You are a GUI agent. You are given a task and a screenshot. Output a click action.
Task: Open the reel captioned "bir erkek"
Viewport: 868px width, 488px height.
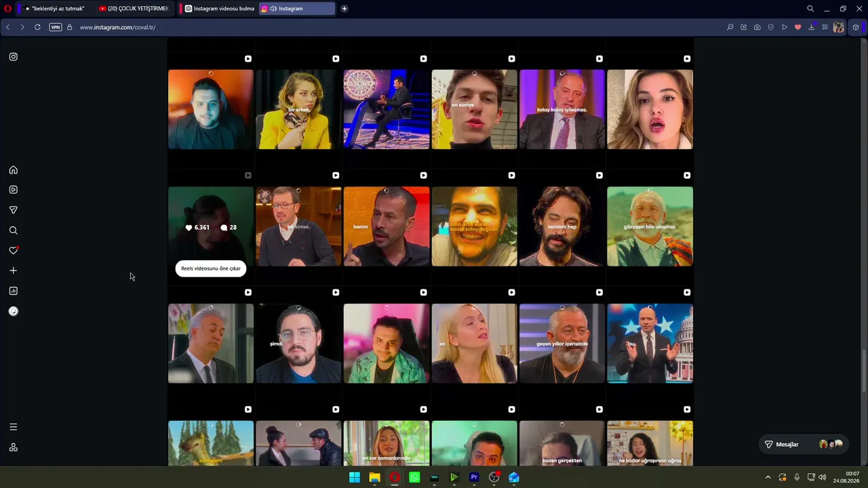click(298, 109)
